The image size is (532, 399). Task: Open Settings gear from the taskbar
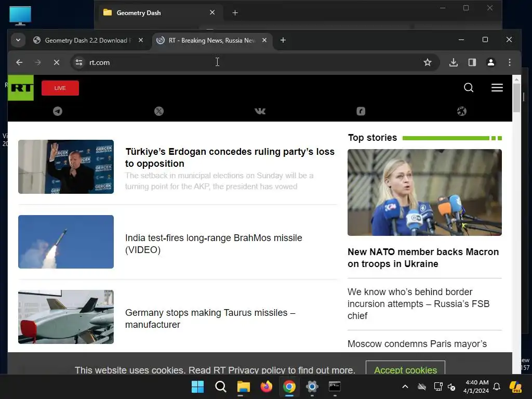312,387
